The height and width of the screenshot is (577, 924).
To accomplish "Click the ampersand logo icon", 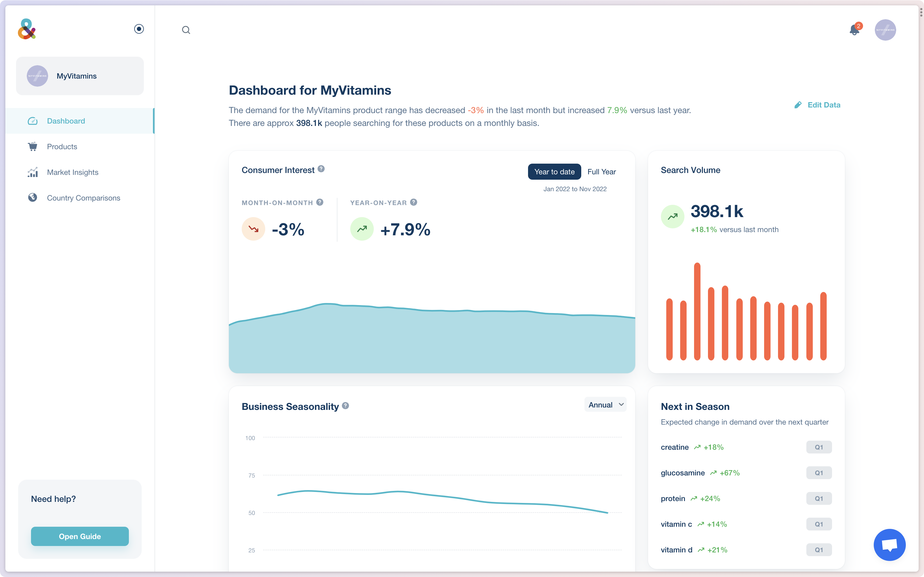I will tap(27, 29).
